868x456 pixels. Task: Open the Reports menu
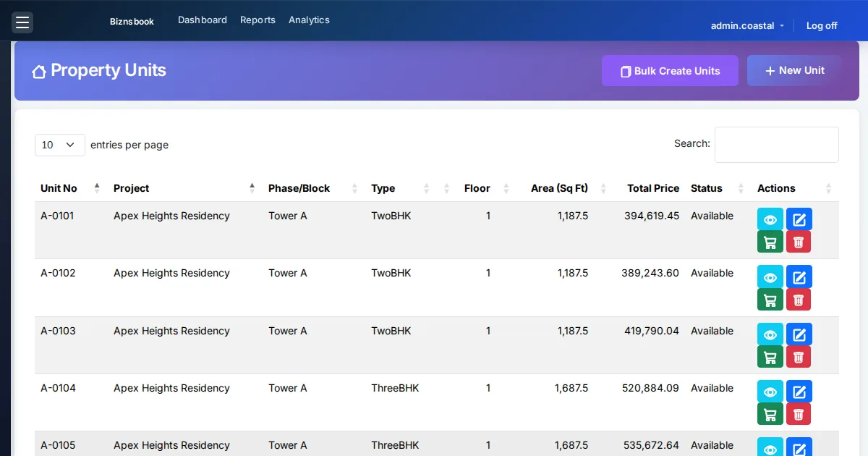tap(258, 20)
